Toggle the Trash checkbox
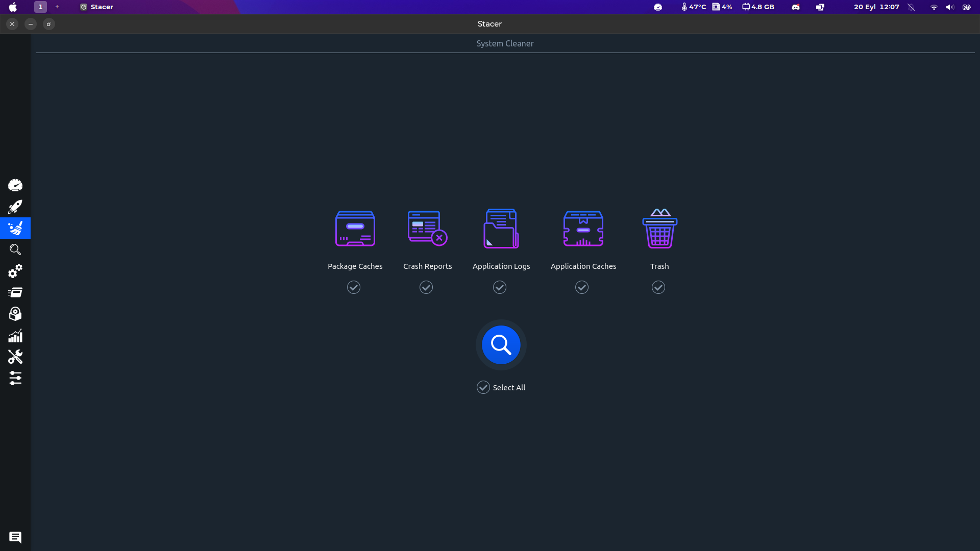The height and width of the screenshot is (551, 980). (x=658, y=288)
